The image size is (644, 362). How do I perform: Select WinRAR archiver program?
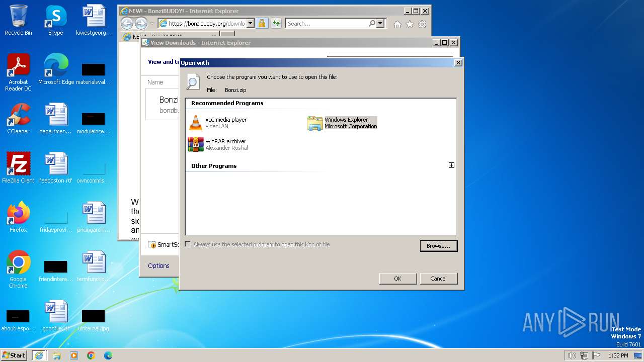point(218,145)
